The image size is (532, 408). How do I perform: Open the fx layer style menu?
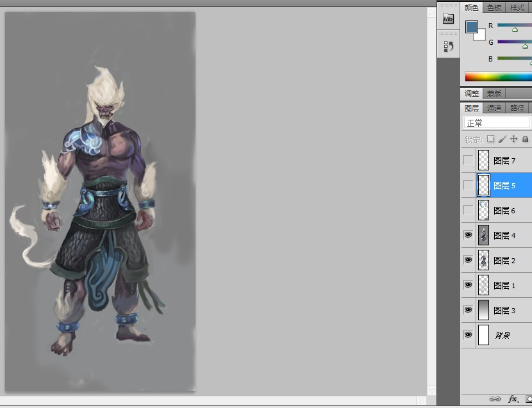click(513, 399)
